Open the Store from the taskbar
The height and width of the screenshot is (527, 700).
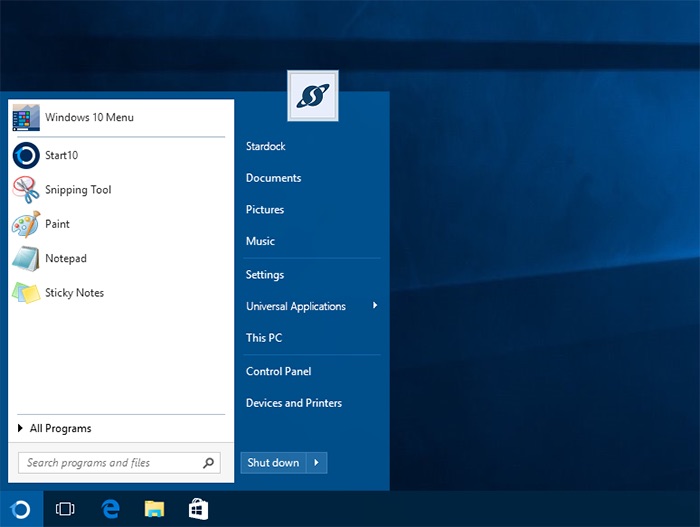[199, 509]
